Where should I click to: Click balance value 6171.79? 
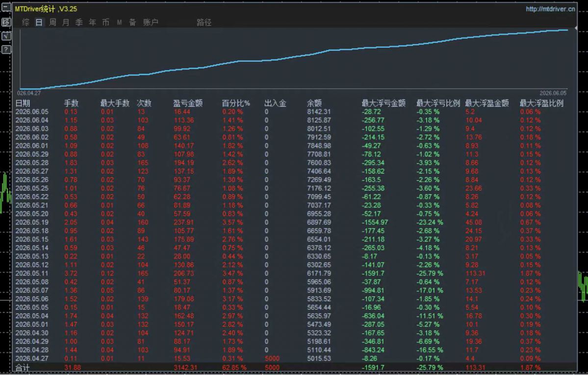pyautogui.click(x=319, y=274)
